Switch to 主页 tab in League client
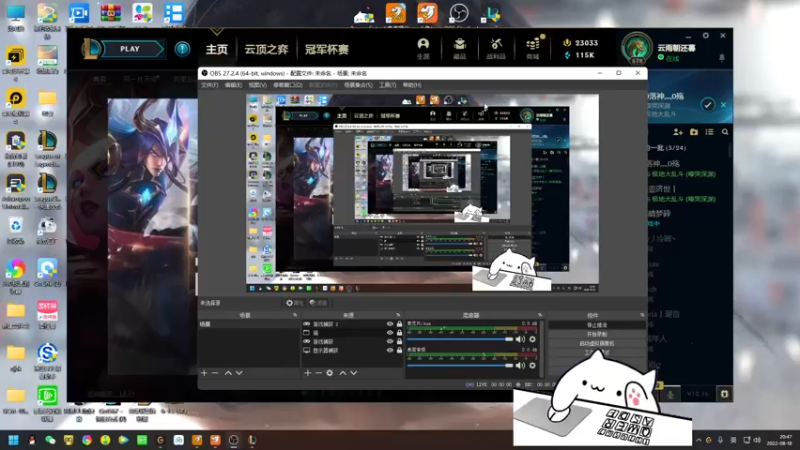This screenshot has width=800, height=450. (217, 49)
